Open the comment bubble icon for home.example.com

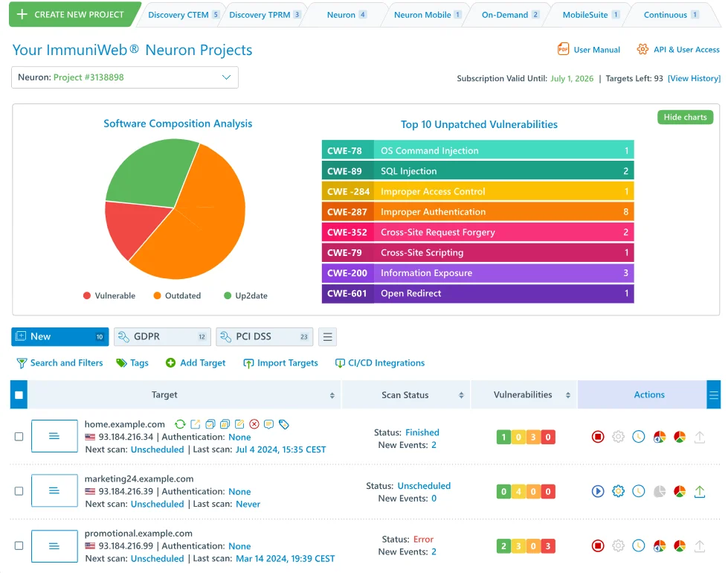[268, 424]
